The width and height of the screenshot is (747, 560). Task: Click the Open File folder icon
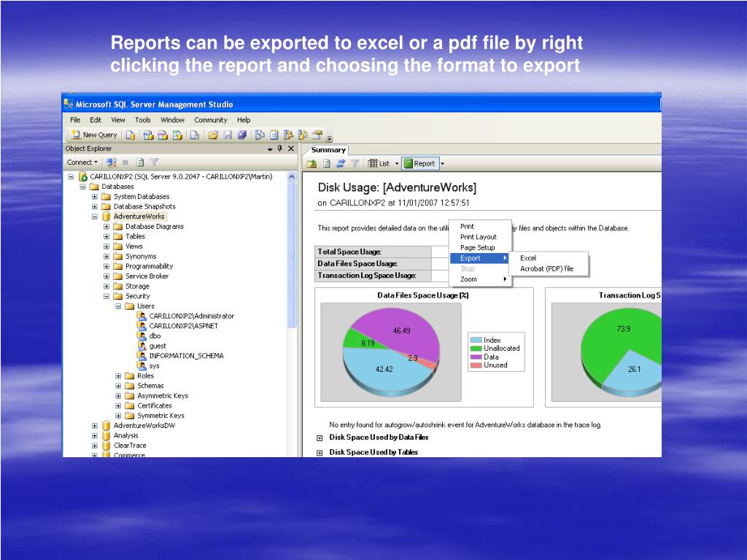[213, 135]
